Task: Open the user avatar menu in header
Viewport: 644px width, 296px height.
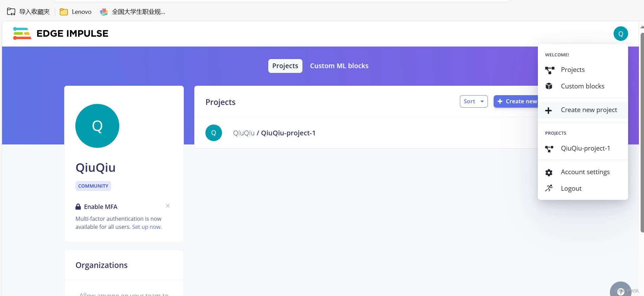Action: (621, 34)
